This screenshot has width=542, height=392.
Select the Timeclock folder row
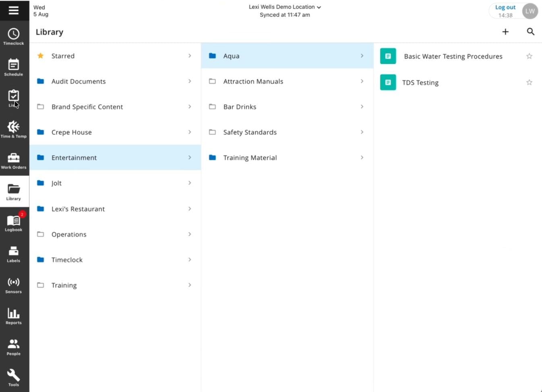115,260
